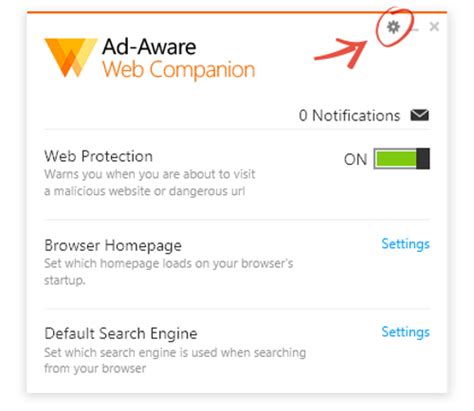Click the 0 Notifications text
The width and height of the screenshot is (474, 411).
point(349,116)
